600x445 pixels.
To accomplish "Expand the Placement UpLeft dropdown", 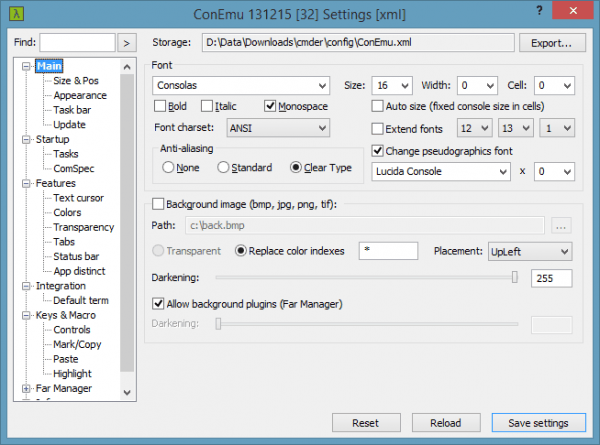I will pyautogui.click(x=530, y=251).
